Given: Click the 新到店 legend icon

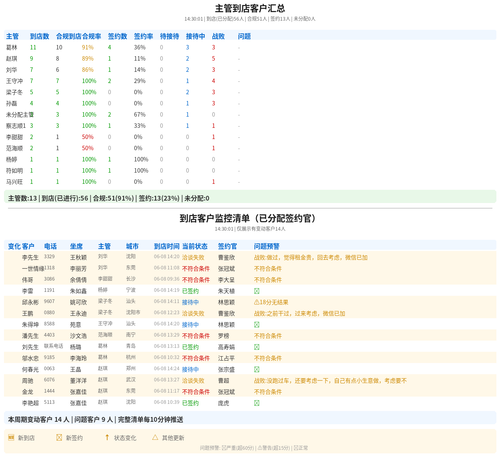Looking at the screenshot, I should pos(11,437).
